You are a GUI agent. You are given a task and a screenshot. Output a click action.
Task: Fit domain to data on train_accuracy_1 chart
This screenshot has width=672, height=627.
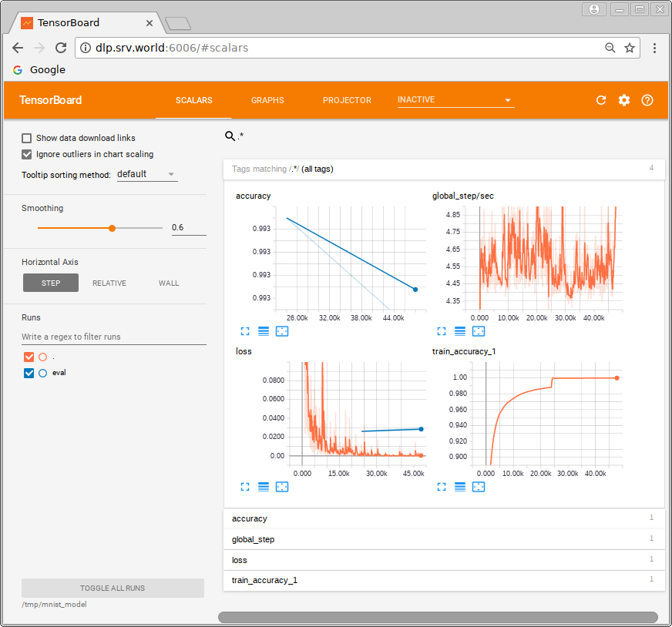click(x=479, y=487)
